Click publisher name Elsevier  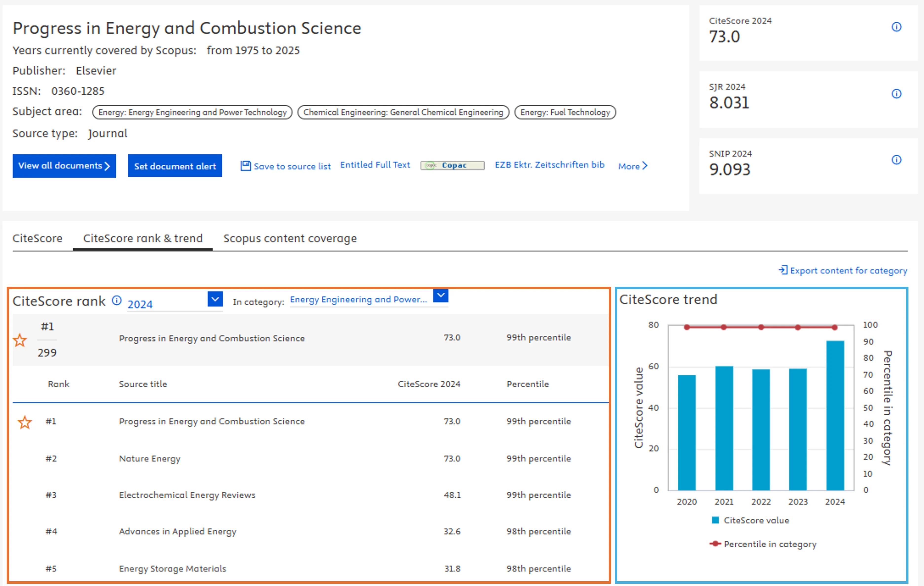(96, 70)
